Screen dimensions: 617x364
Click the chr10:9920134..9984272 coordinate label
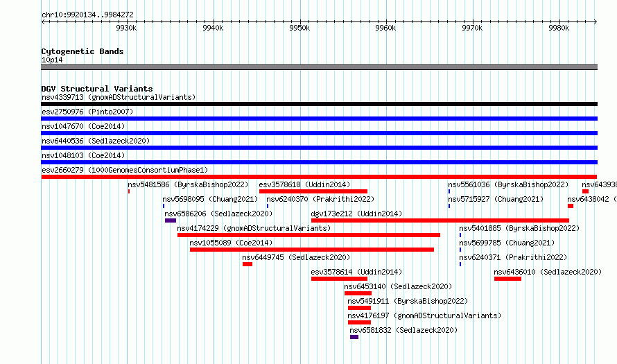pyautogui.click(x=87, y=15)
